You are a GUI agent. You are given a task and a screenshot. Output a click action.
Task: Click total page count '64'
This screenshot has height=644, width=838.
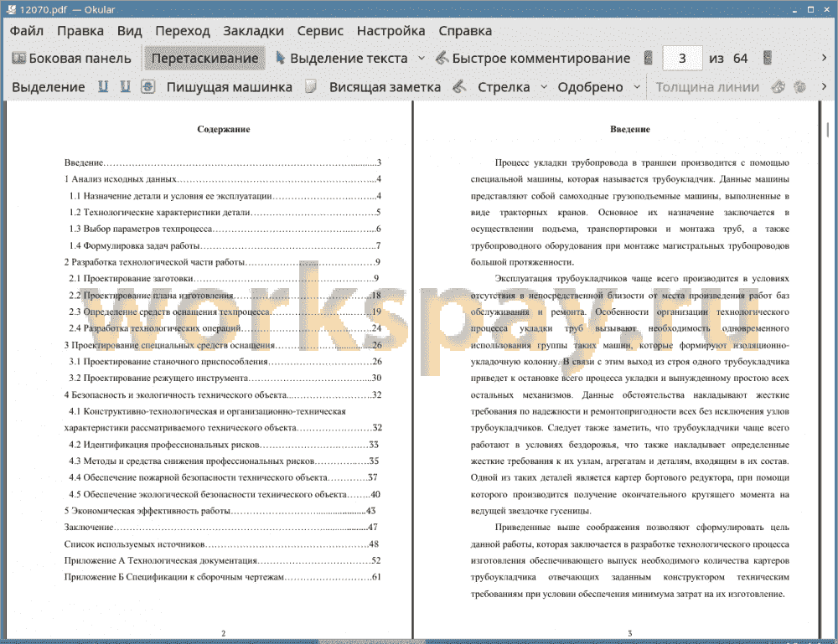(740, 59)
